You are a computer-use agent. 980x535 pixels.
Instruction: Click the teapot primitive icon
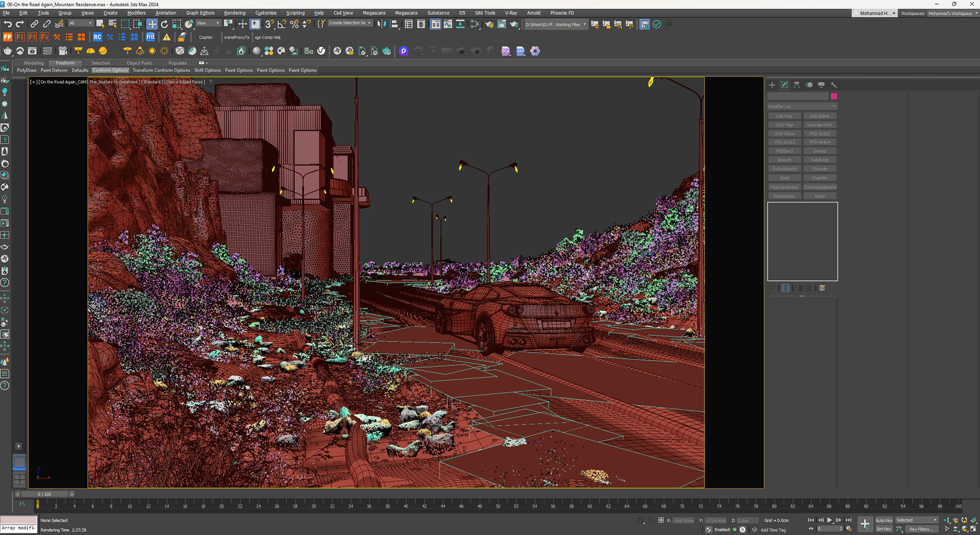[8, 51]
